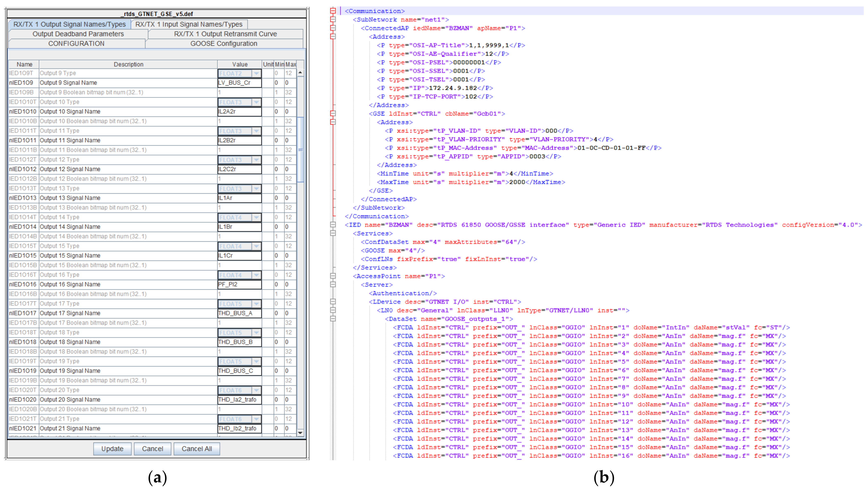Collapse the SubNetWork net1 fold marker
The image size is (868, 493).
point(333,19)
